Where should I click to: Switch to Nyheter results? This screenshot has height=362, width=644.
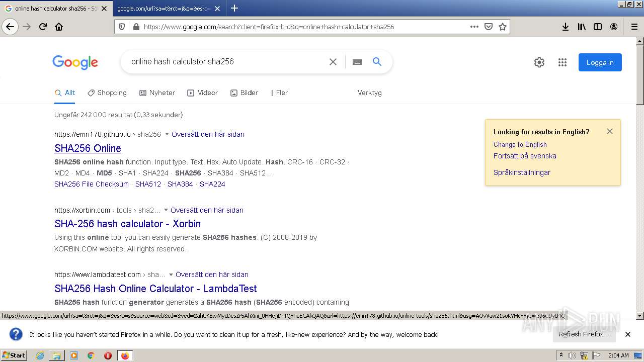click(x=157, y=93)
